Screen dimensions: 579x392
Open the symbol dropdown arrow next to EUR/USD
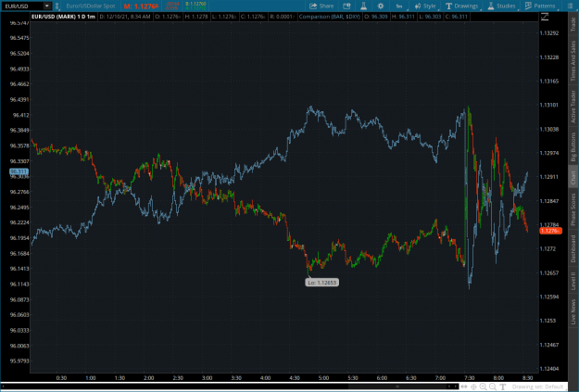coord(47,6)
